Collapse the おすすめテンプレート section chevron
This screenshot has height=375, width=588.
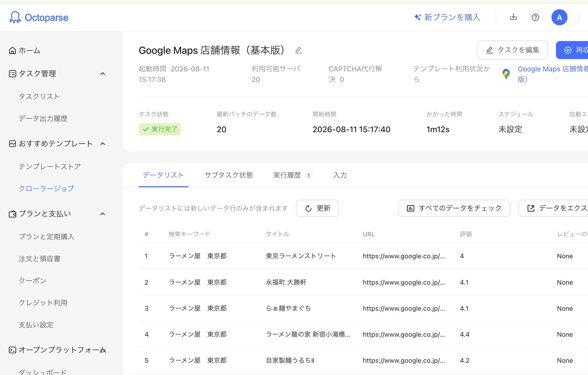coord(103,144)
